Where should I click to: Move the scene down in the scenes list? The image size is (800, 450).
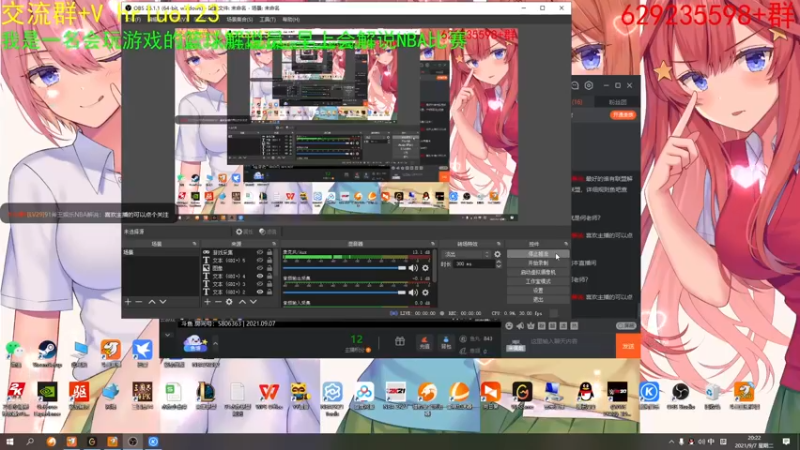pos(163,302)
